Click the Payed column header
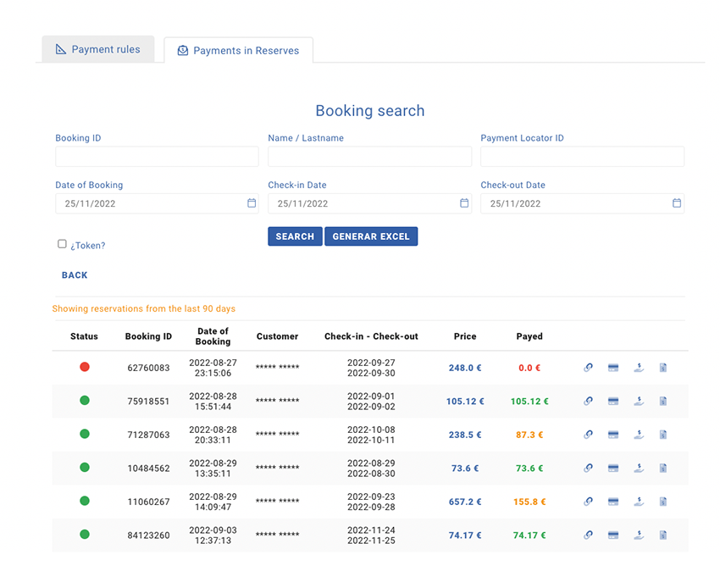Screen dimensions: 720x588 coord(529,336)
